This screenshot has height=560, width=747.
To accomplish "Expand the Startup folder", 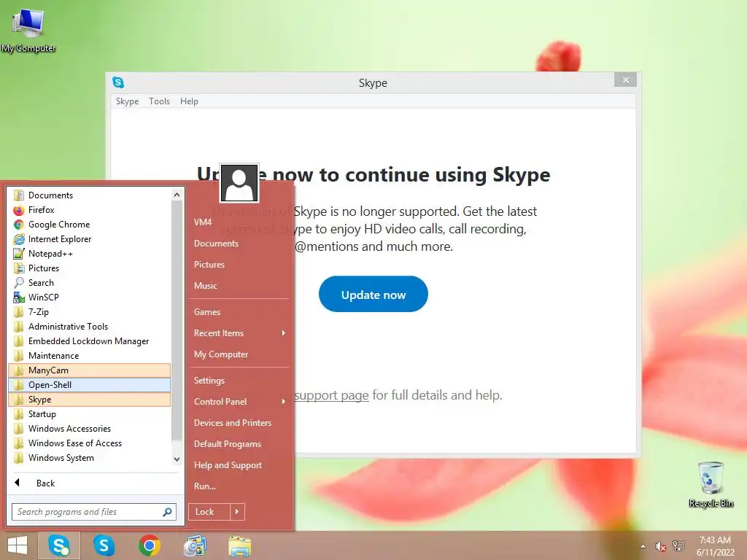I will pyautogui.click(x=90, y=414).
